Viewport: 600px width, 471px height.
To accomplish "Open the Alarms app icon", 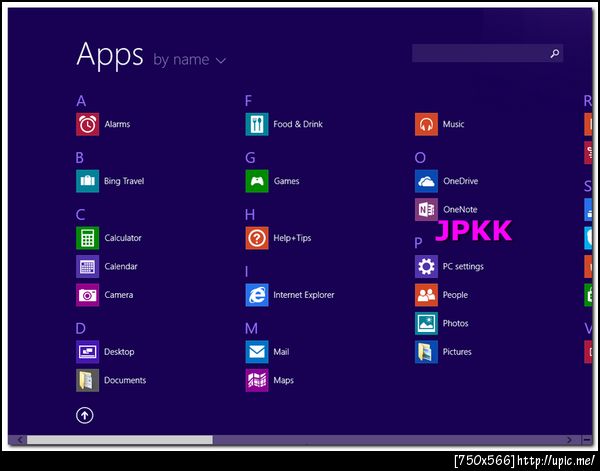I will (87, 124).
